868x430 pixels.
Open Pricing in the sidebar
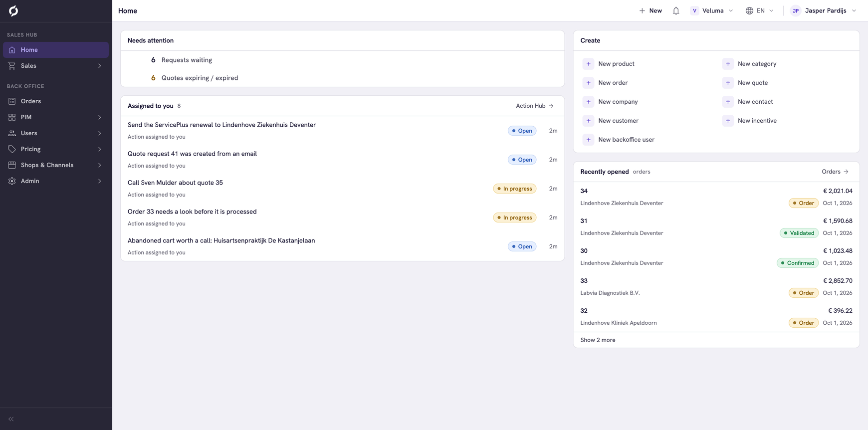coord(56,149)
